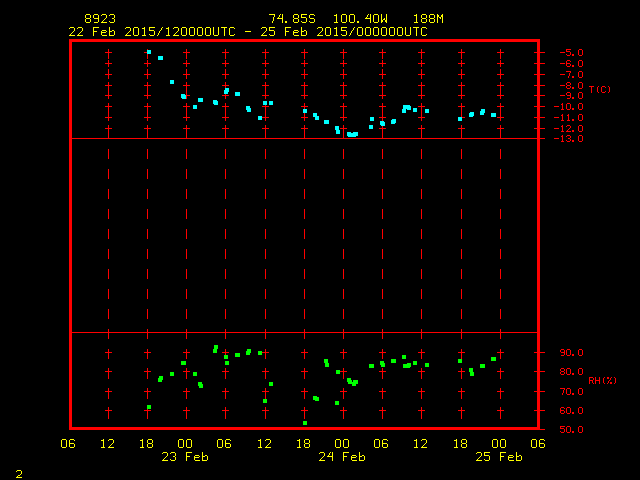Select the -8.0 temperature tick label
The image size is (640, 480).
click(571, 85)
